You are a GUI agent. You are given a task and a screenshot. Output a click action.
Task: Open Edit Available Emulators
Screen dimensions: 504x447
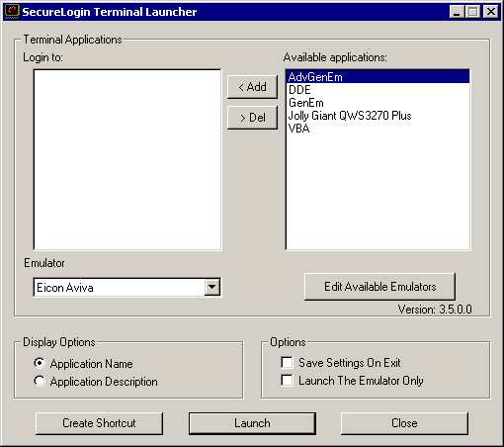pyautogui.click(x=379, y=287)
